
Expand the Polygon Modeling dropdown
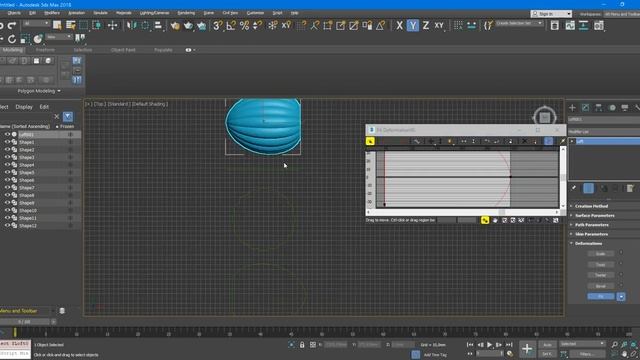click(39, 91)
